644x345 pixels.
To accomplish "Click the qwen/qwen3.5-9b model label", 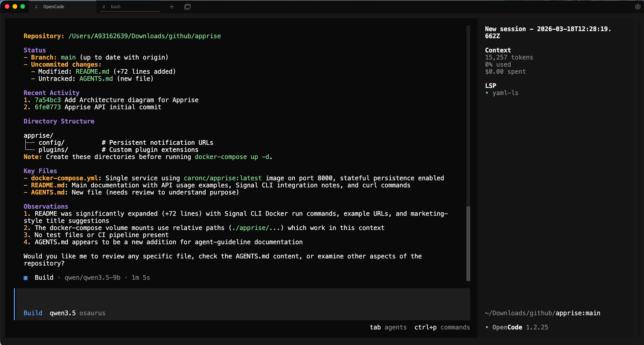I will (92, 277).
